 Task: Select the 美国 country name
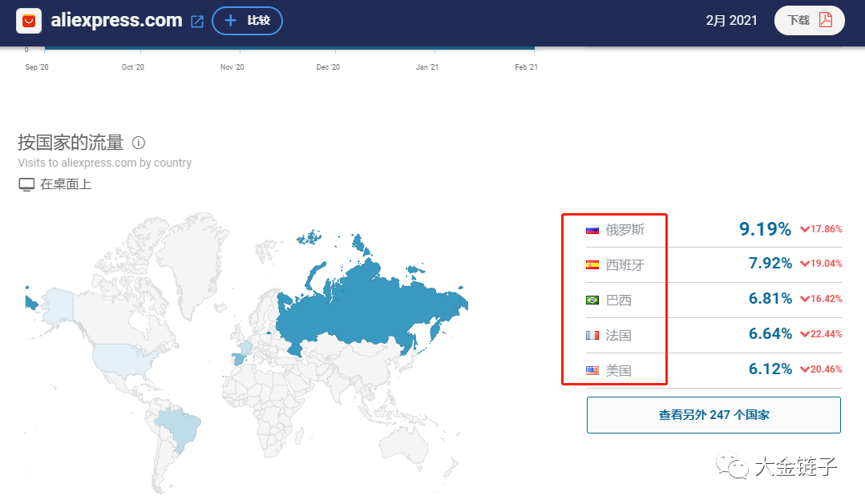(x=618, y=370)
